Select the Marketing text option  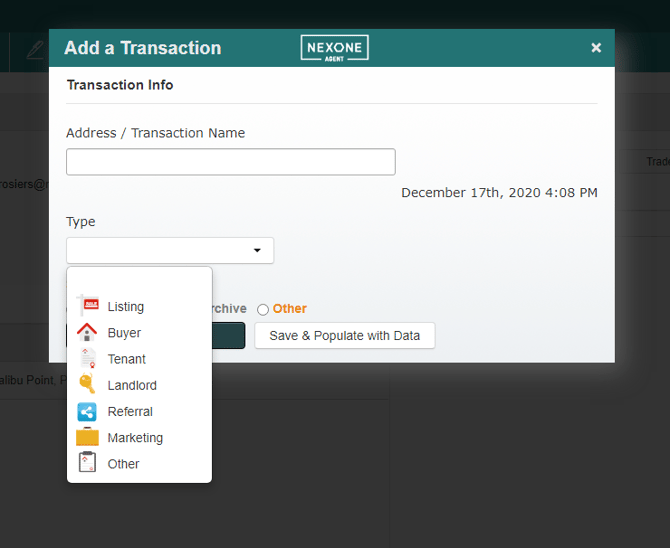pos(135,437)
